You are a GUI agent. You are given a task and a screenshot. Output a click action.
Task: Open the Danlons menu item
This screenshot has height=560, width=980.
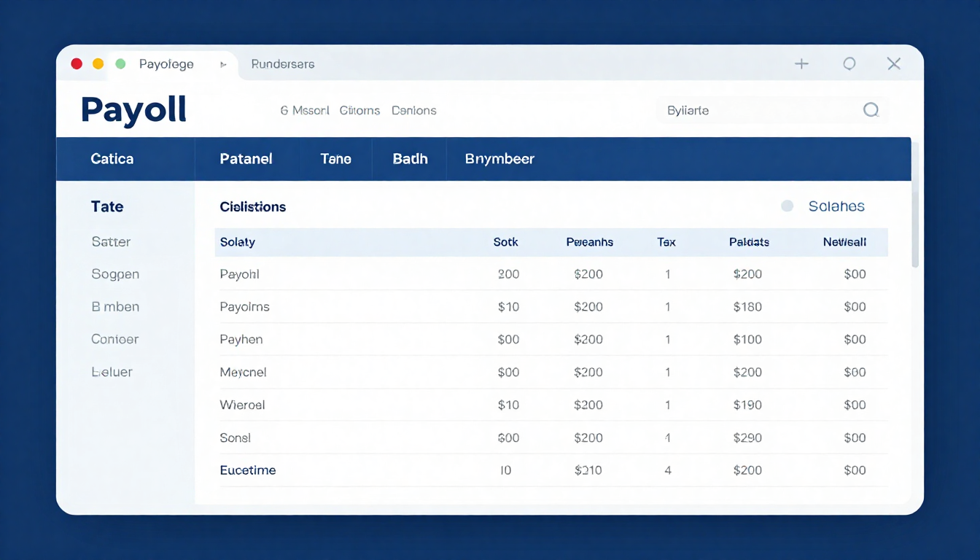pos(413,111)
